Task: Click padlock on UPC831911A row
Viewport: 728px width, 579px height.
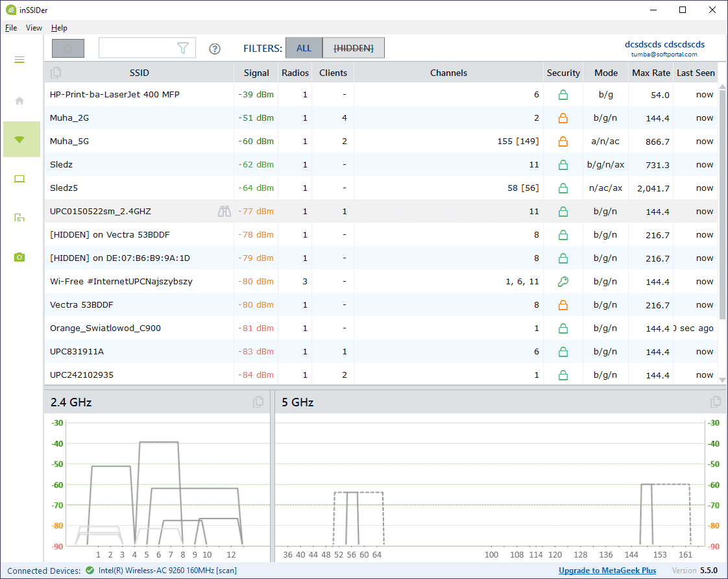Action: click(563, 351)
